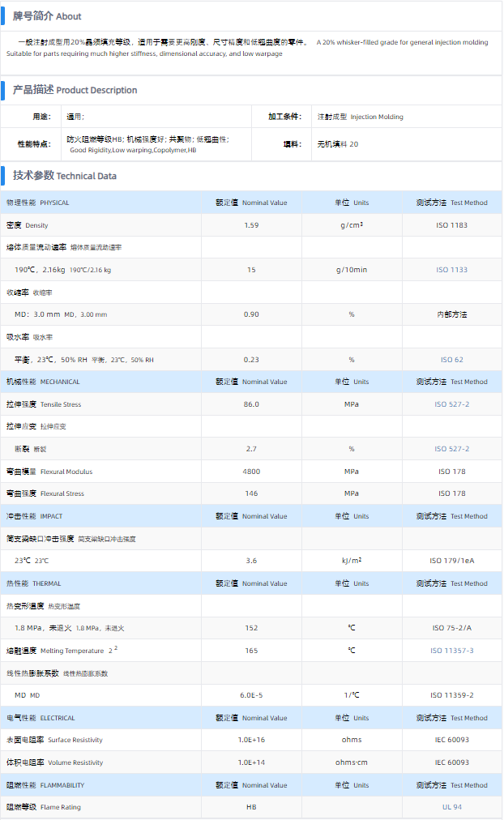Click the Density value 1.59

click(251, 225)
